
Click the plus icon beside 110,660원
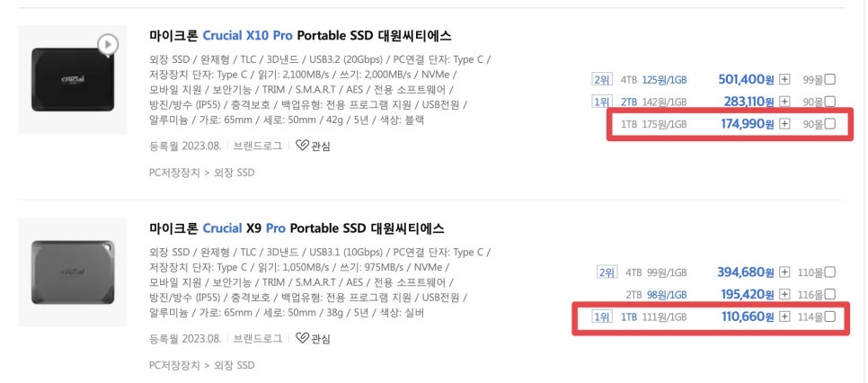click(784, 316)
